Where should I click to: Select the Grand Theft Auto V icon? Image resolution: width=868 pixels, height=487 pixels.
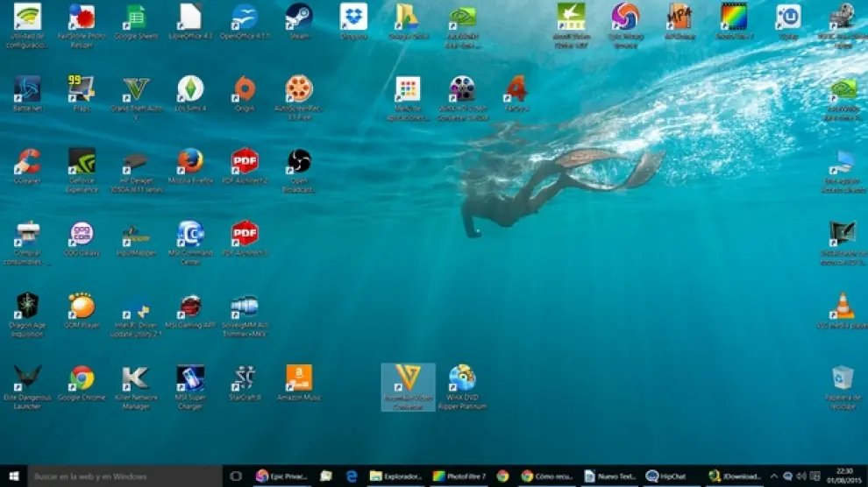(x=136, y=89)
